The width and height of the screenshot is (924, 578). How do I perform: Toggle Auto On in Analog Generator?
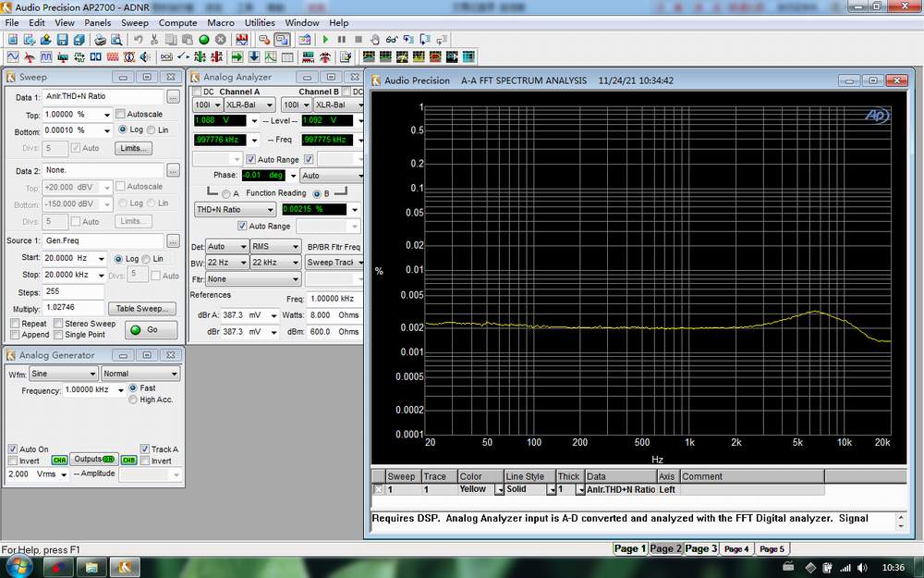tap(12, 449)
